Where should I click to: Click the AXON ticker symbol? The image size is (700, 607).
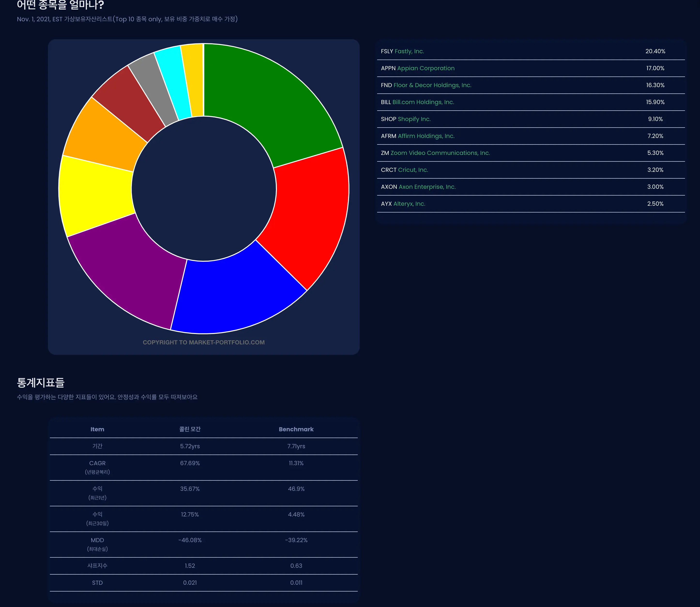tap(389, 187)
